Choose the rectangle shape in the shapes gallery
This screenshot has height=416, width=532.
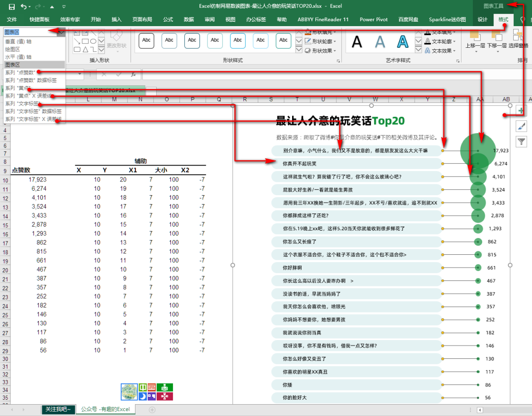[85, 41]
